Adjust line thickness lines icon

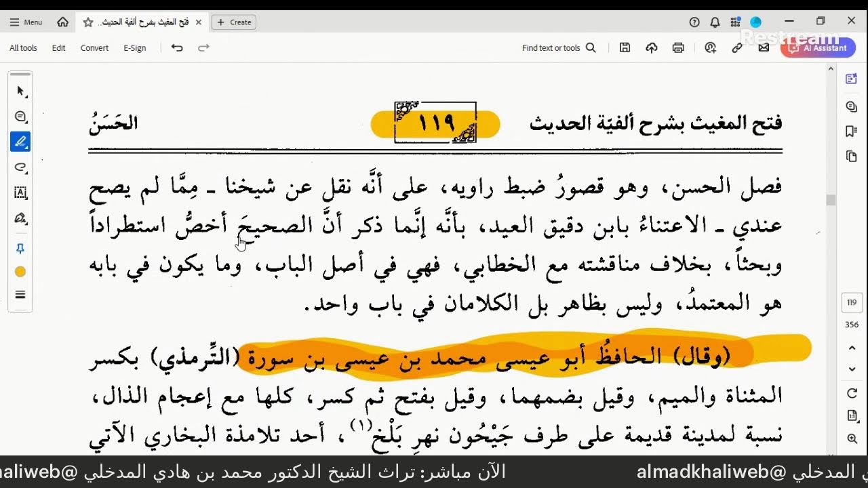[x=20, y=295]
